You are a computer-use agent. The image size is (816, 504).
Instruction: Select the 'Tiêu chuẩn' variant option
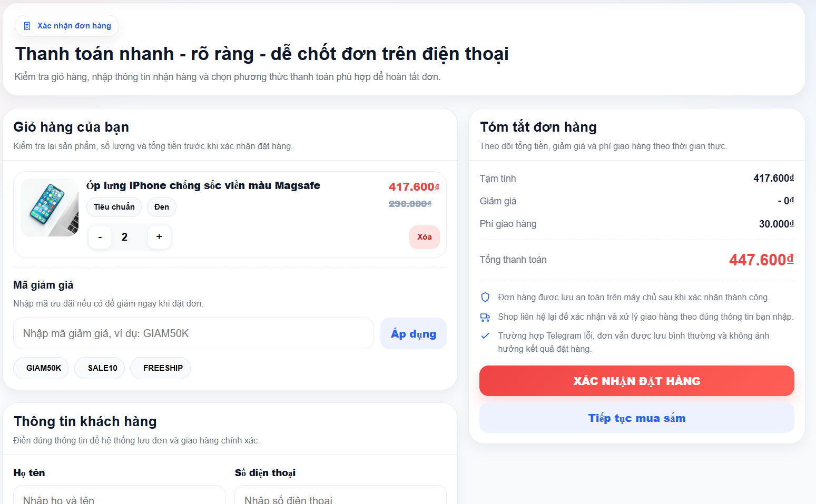[x=114, y=206]
